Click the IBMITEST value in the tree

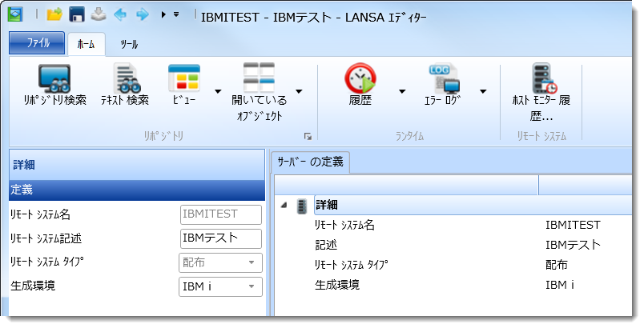pyautogui.click(x=573, y=225)
